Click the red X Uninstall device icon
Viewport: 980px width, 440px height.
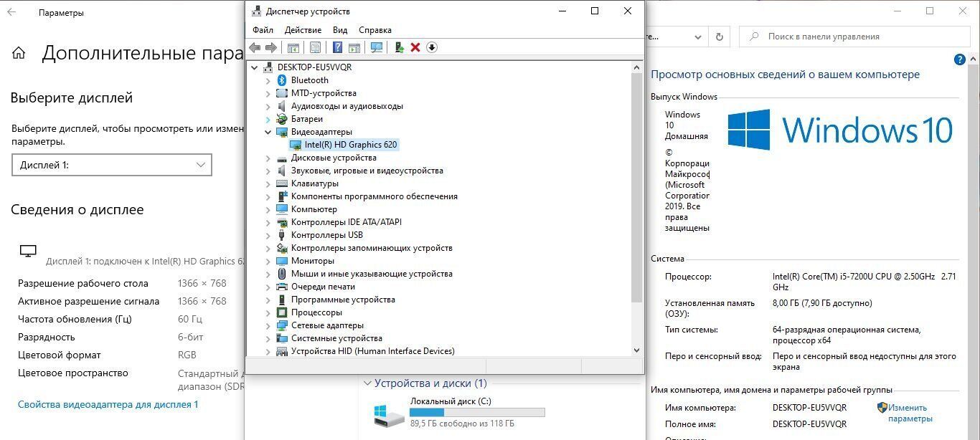pos(415,47)
